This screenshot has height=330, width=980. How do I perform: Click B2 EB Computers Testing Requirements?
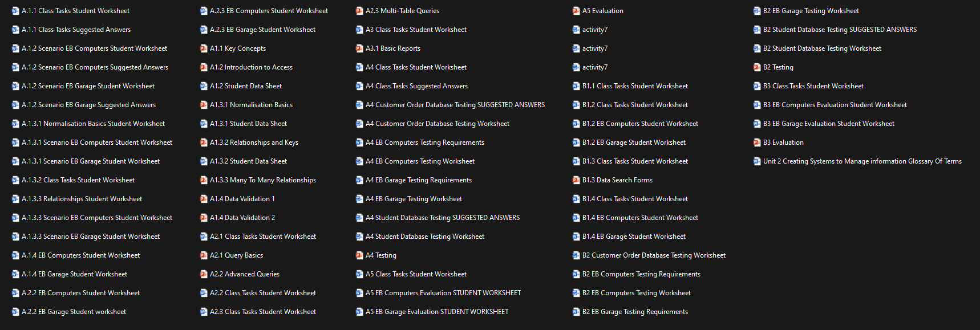pos(641,274)
